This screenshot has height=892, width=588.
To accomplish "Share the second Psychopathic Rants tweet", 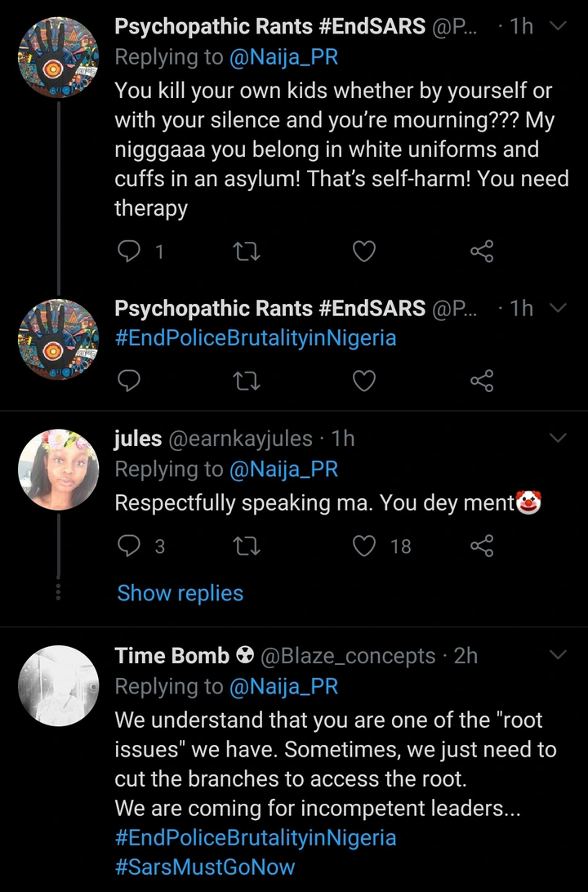I will pyautogui.click(x=482, y=380).
